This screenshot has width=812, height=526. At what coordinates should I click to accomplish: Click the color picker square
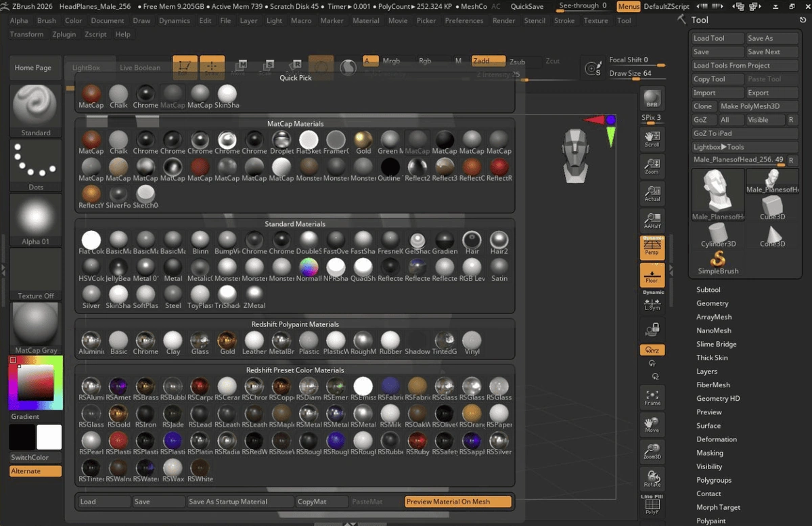[x=35, y=382]
